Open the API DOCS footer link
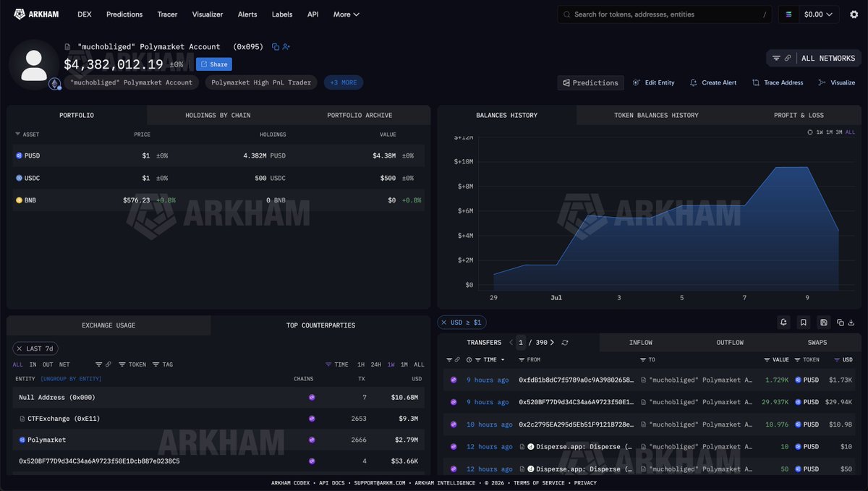Screen dimensions: 868x491 click(332, 482)
